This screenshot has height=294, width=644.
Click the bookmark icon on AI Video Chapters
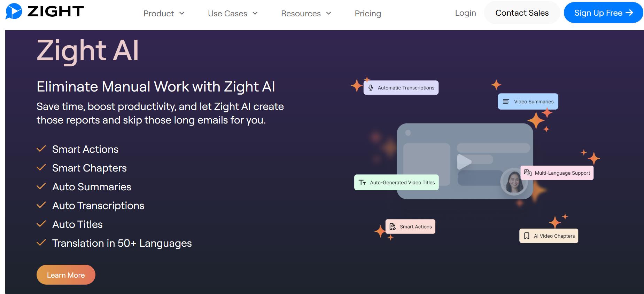point(527,236)
